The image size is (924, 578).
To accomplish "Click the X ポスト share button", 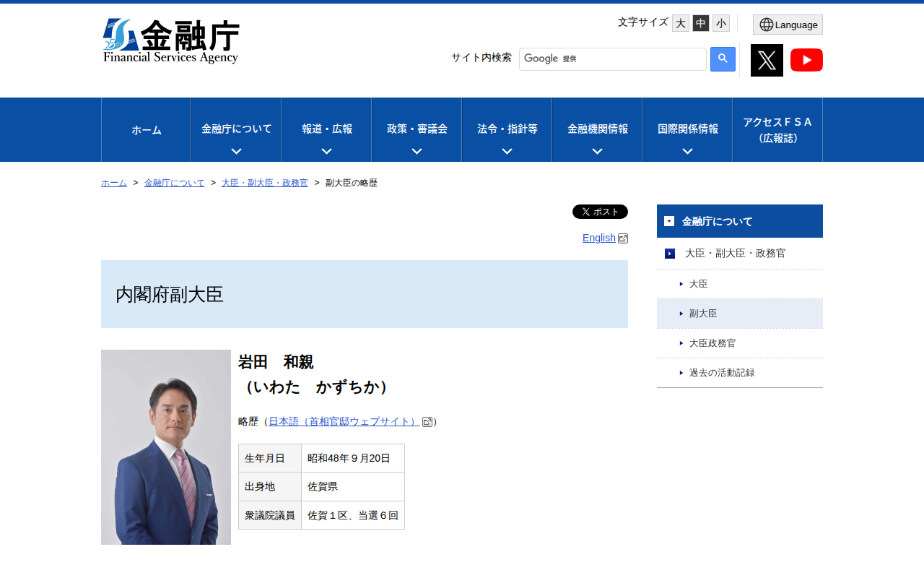I will pos(600,212).
